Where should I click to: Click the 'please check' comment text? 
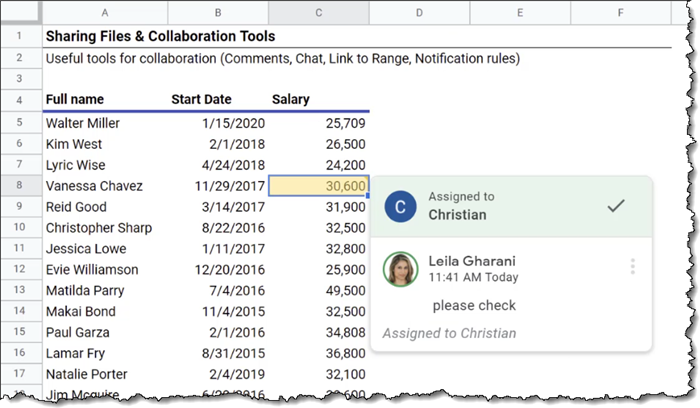[x=474, y=305]
